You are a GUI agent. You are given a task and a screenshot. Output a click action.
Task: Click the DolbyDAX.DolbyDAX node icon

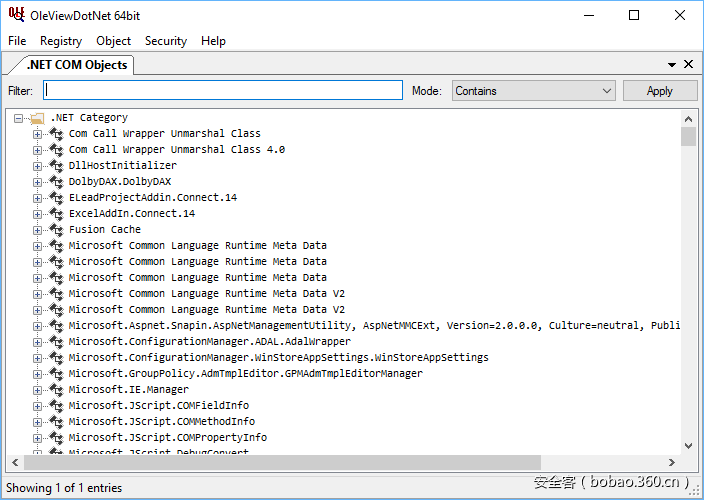point(56,182)
